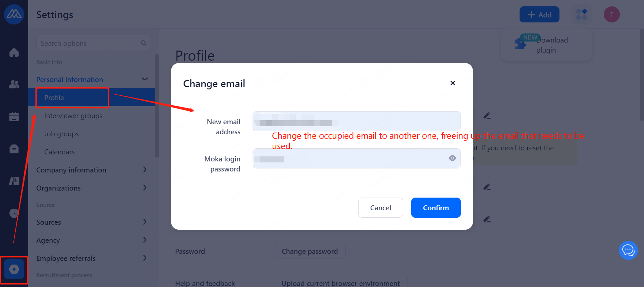Select Calendars in settings menu
This screenshot has height=287, width=644.
(59, 152)
